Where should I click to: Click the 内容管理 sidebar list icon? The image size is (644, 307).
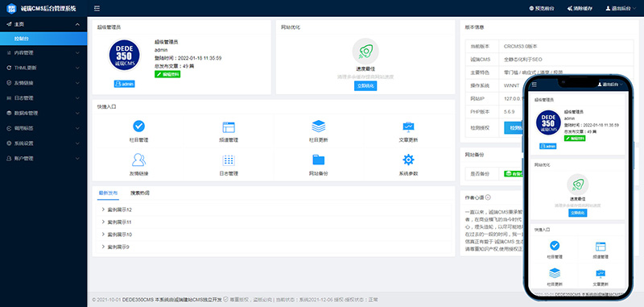point(10,52)
